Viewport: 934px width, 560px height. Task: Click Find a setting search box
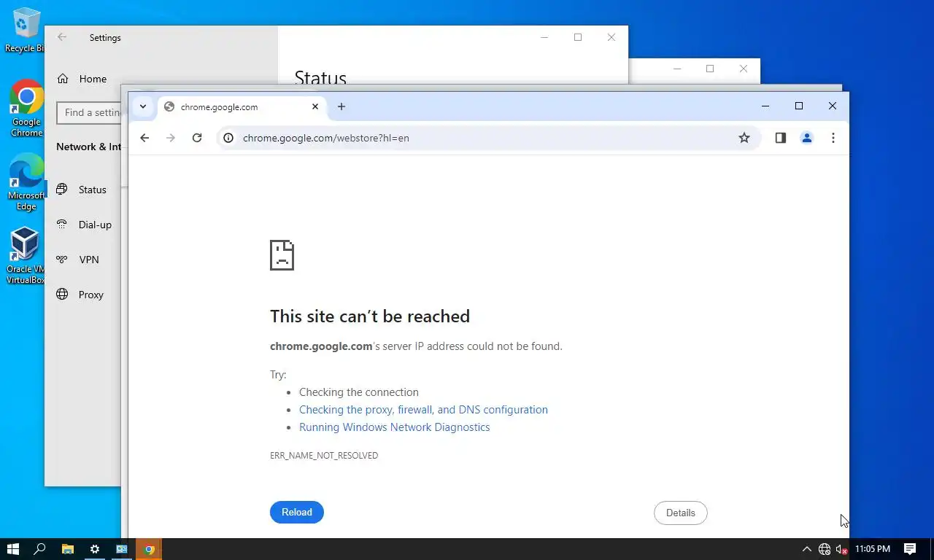tap(89, 112)
